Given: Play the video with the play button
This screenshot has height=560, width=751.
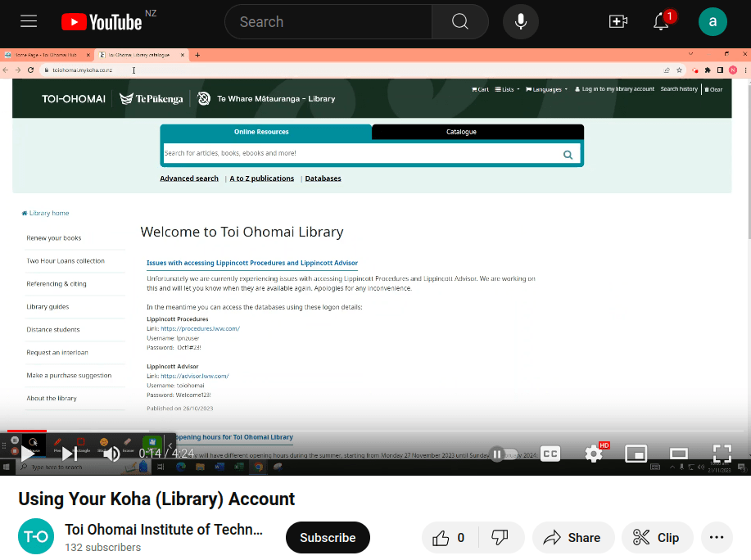Looking at the screenshot, I should [28, 454].
